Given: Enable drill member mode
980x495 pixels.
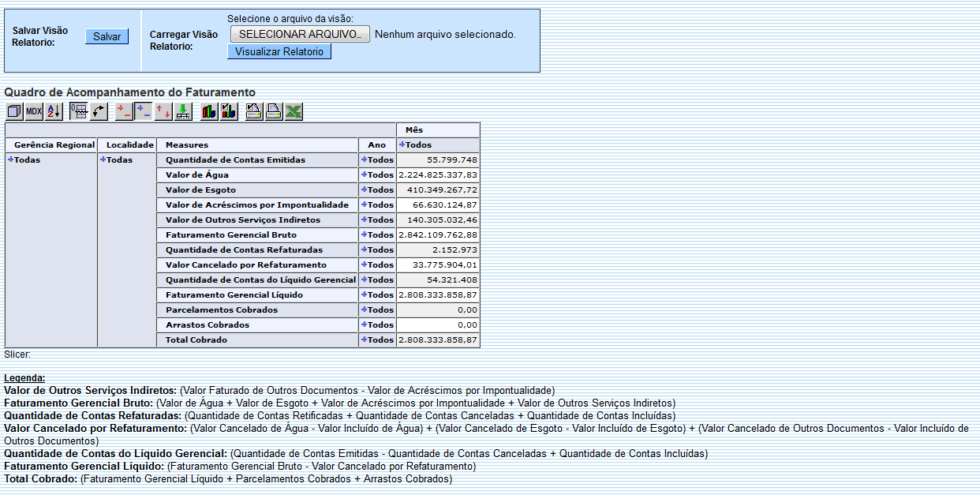Looking at the screenshot, I should [x=125, y=111].
